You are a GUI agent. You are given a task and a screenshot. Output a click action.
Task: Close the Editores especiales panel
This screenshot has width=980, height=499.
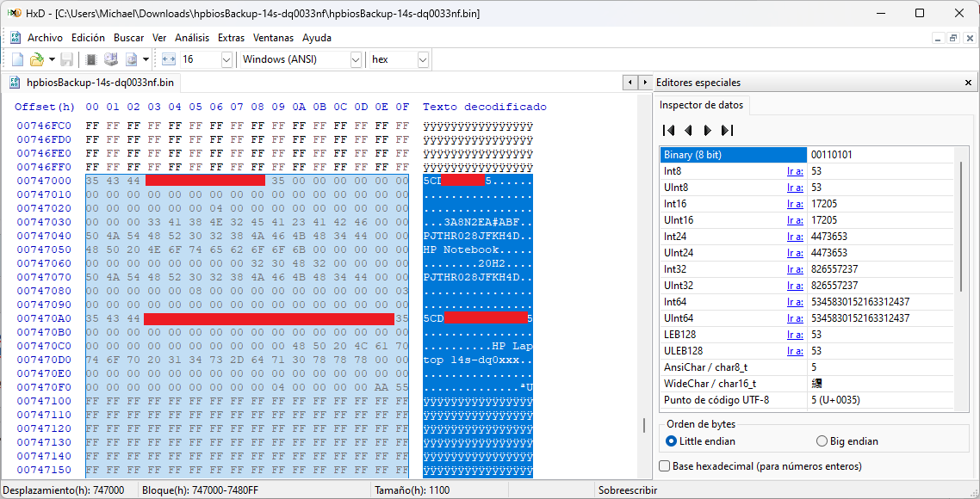(x=968, y=83)
